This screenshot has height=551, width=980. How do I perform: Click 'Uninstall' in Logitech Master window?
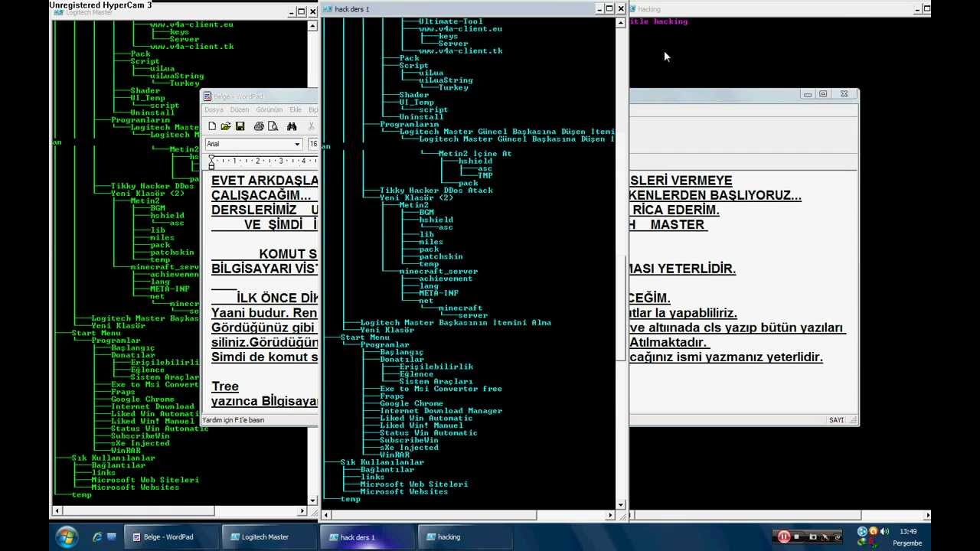click(x=152, y=112)
